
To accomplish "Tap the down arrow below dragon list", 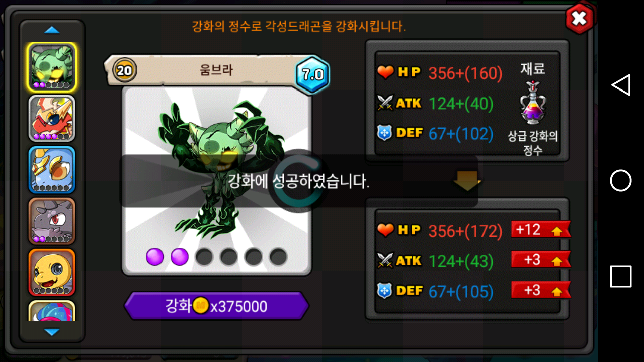I will [52, 332].
